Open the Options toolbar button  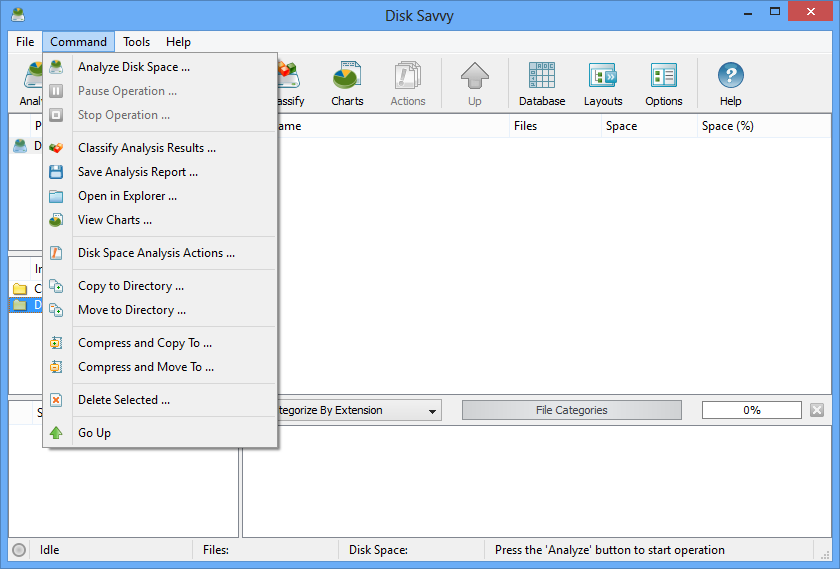tap(664, 84)
